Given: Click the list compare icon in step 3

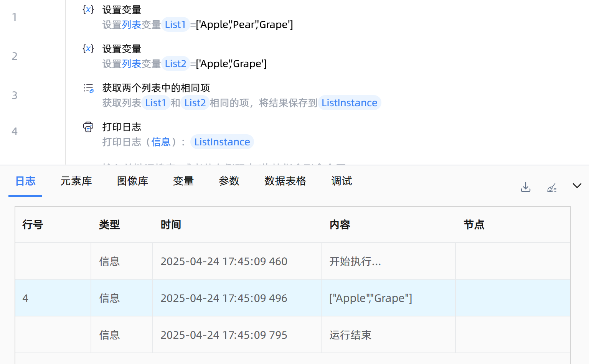Looking at the screenshot, I should pyautogui.click(x=89, y=89).
